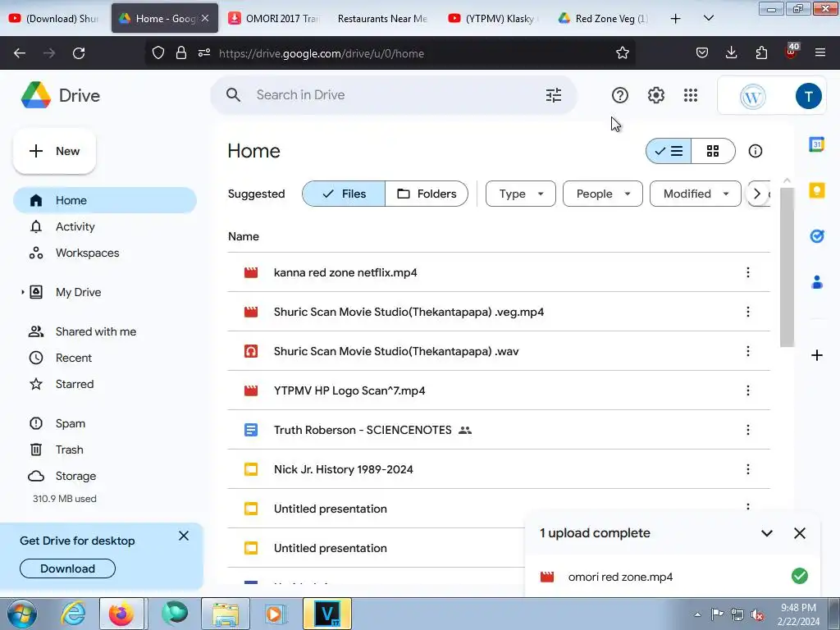Image resolution: width=840 pixels, height=630 pixels.
Task: Click the get add-ons plus icon
Action: (x=816, y=355)
